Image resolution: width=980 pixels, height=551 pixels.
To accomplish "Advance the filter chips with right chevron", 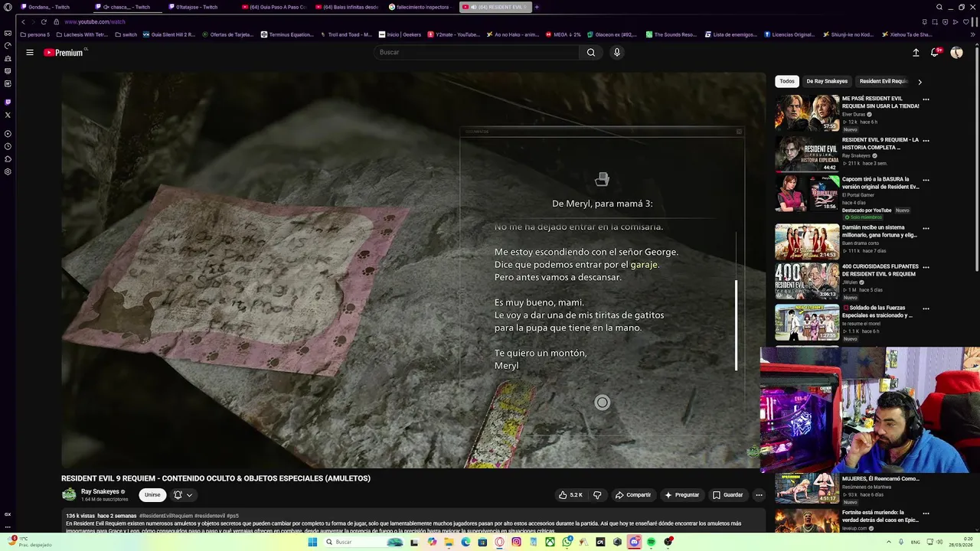I will coord(920,81).
